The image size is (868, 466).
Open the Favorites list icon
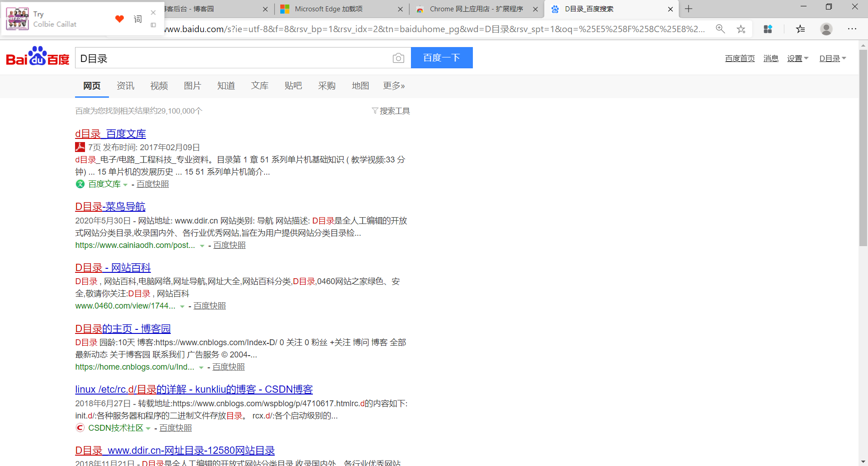point(800,29)
